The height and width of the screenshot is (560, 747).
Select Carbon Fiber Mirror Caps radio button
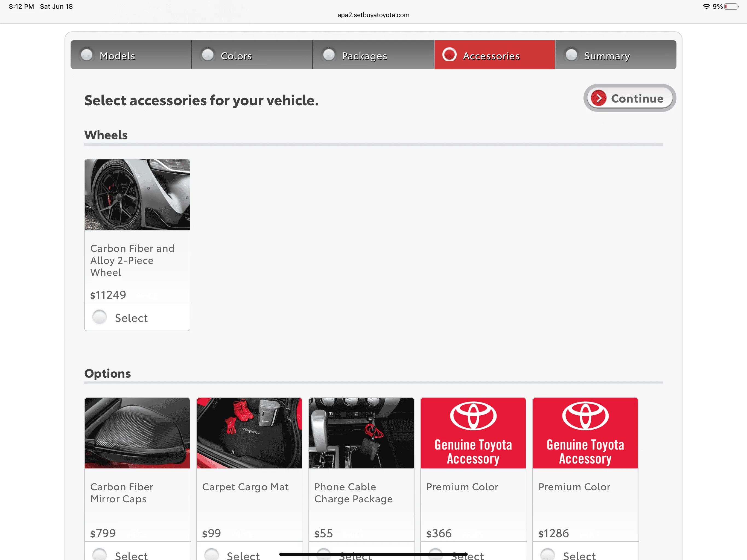point(100,555)
